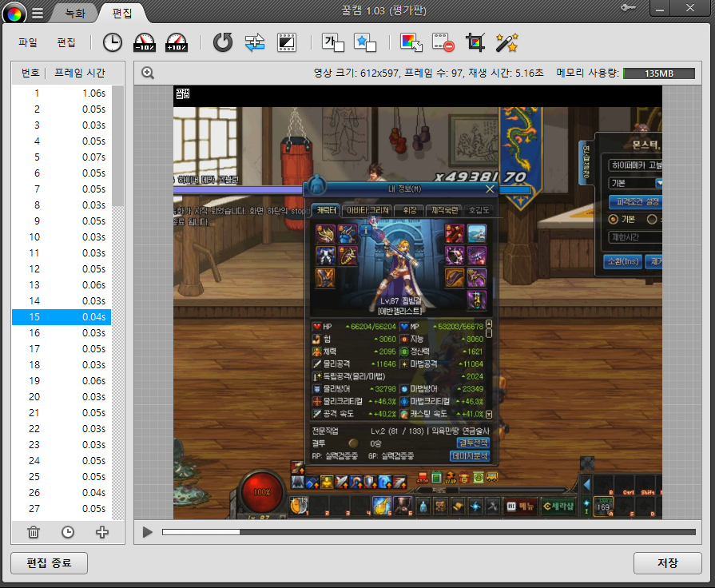Speed up with +10% gauge icon
Viewport: 715px width, 588px height.
(x=177, y=42)
